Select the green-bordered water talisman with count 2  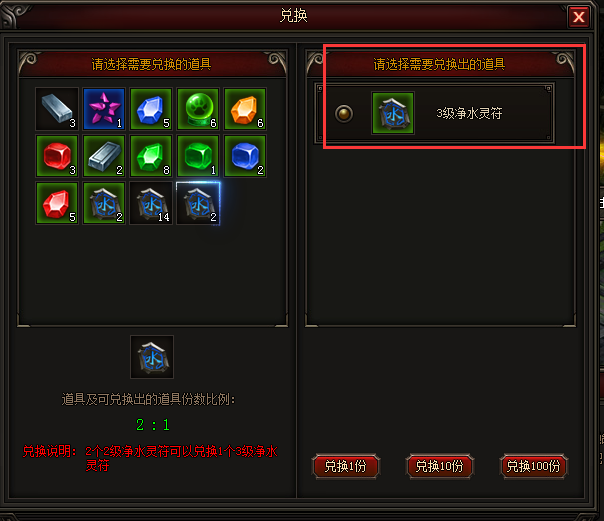(x=104, y=203)
